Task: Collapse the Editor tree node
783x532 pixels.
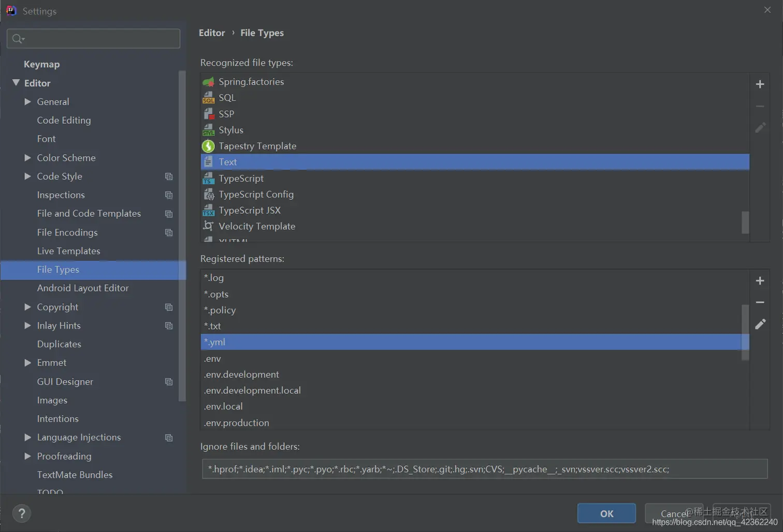Action: [x=15, y=83]
